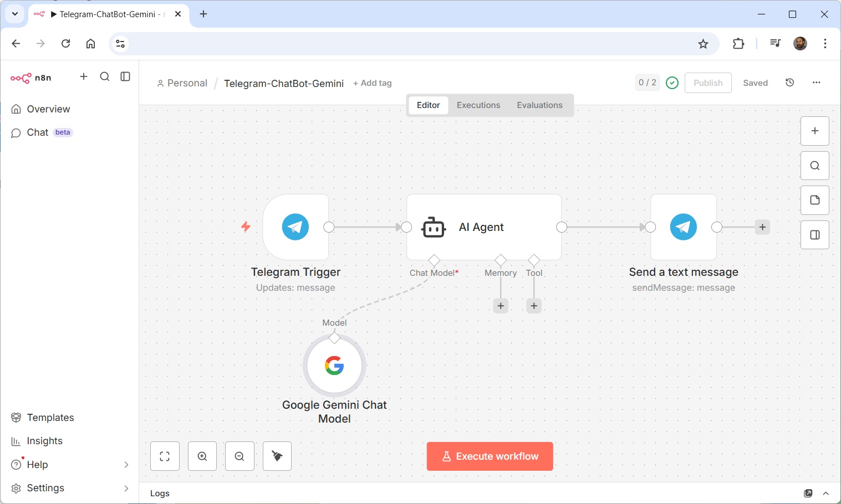
Task: Zoom out of the workflow canvas
Action: tap(239, 456)
